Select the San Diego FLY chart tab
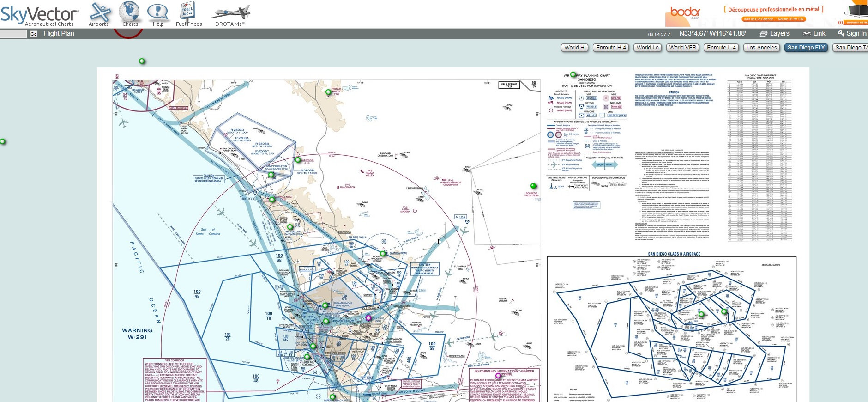This screenshot has height=402, width=868. tap(806, 48)
